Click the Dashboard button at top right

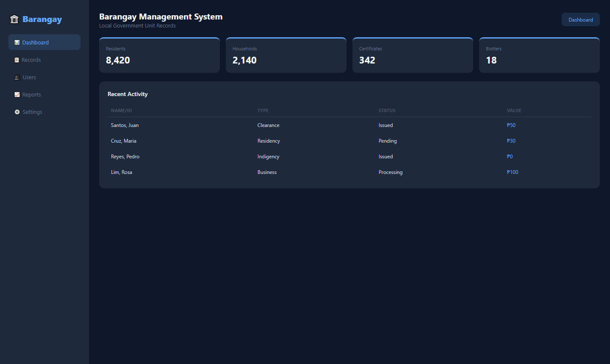tap(580, 19)
